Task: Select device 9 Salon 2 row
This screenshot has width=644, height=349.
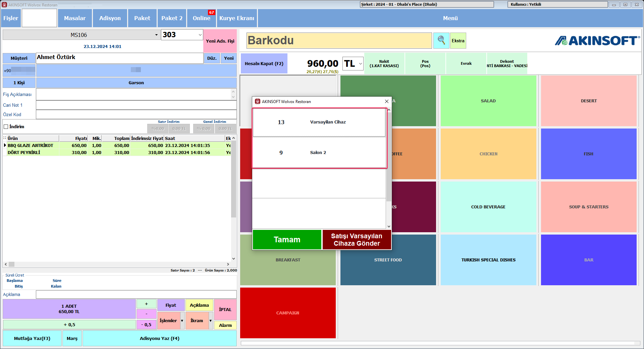Action: click(319, 152)
